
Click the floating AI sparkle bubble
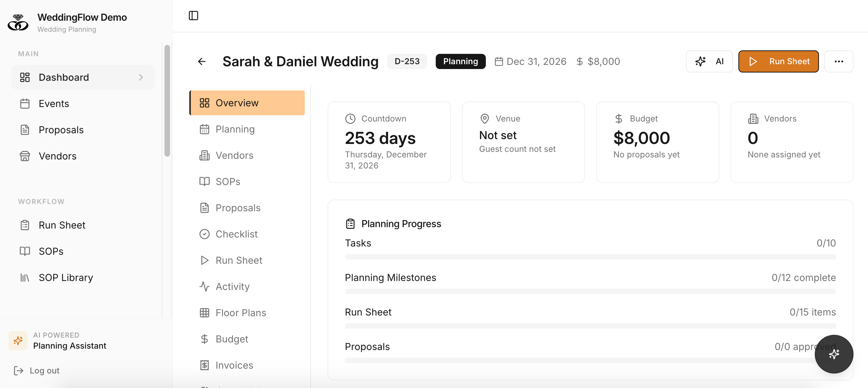point(834,354)
